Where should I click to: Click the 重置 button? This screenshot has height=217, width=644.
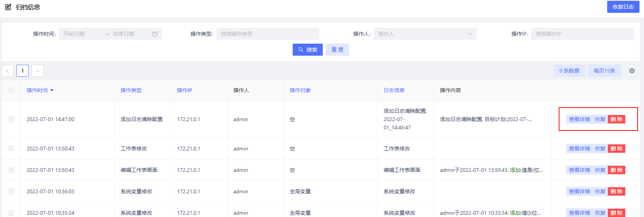tap(337, 50)
